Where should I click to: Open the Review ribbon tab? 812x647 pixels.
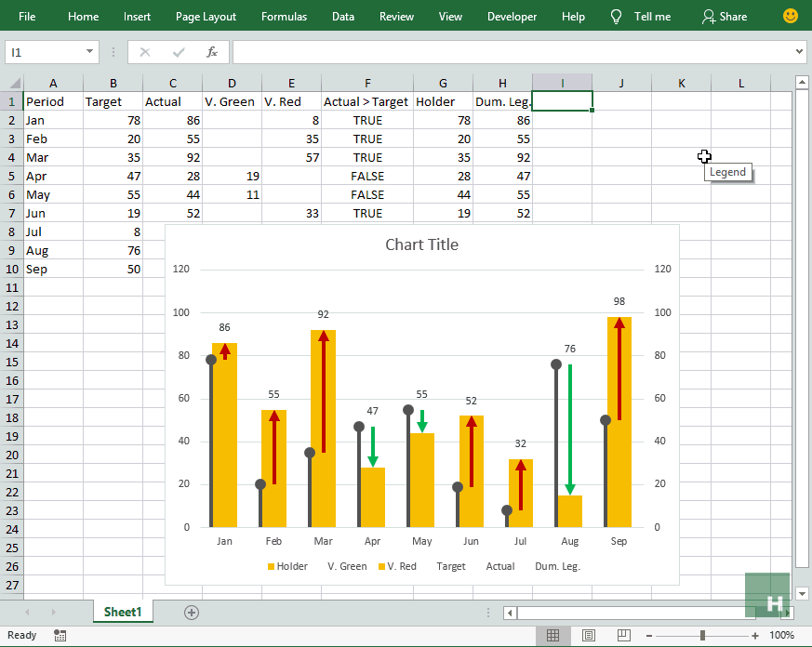tap(396, 17)
